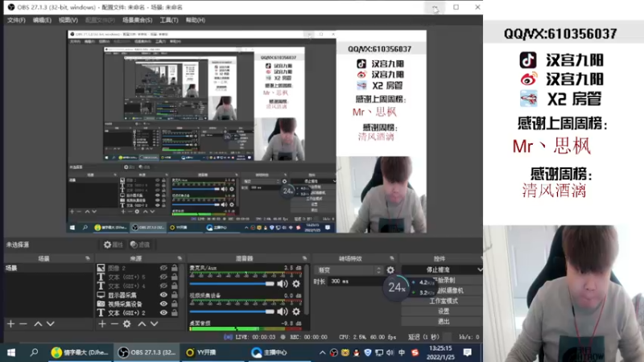Show the hidden 文本 (GDI+) 4 source
Screen dimensions: 644x362
163,286
